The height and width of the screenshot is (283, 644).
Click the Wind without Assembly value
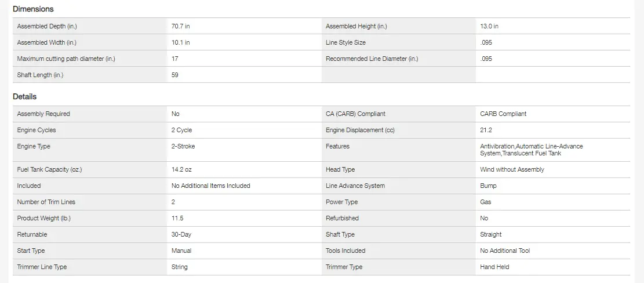point(512,169)
